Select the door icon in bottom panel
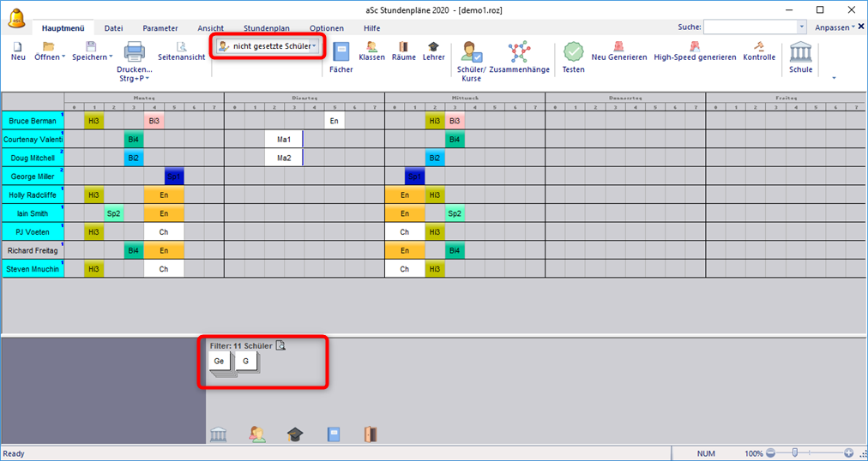This screenshot has width=868, height=461. (x=371, y=434)
